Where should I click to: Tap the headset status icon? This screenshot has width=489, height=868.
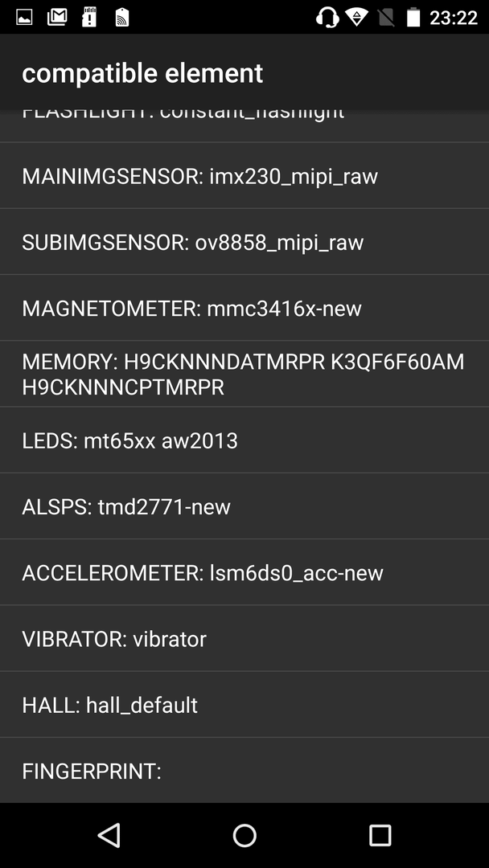(327, 17)
